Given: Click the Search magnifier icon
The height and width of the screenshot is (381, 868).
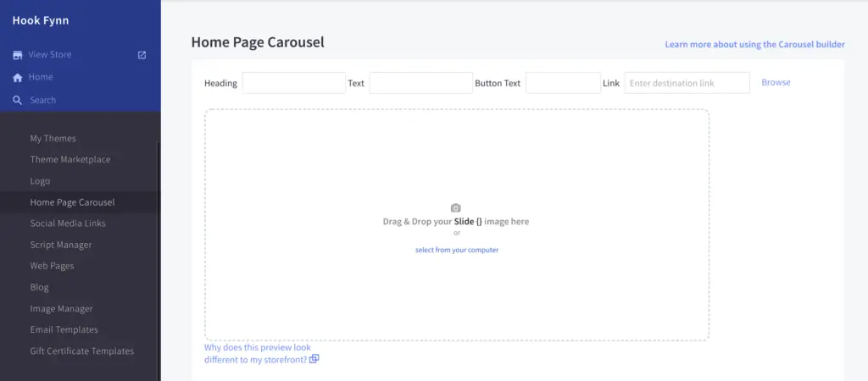Looking at the screenshot, I should coord(17,101).
